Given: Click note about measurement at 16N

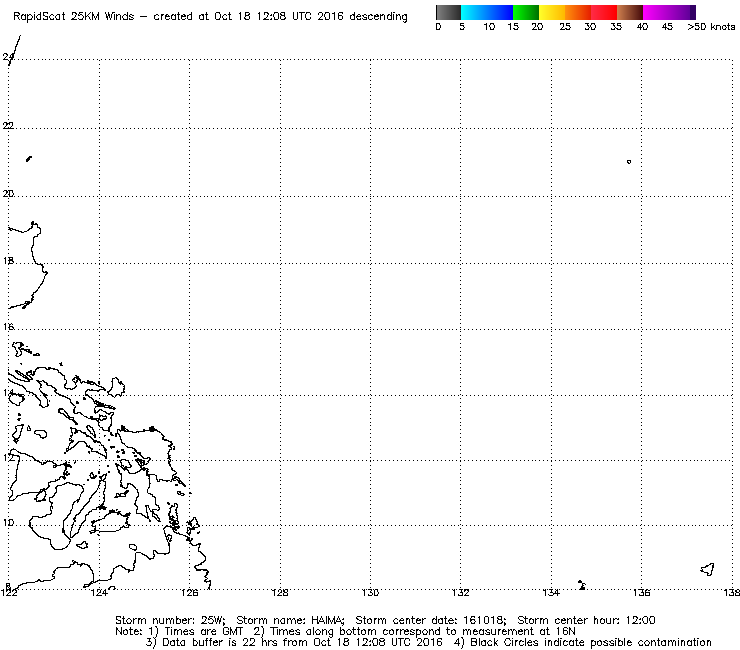Looking at the screenshot, I should point(414,632).
